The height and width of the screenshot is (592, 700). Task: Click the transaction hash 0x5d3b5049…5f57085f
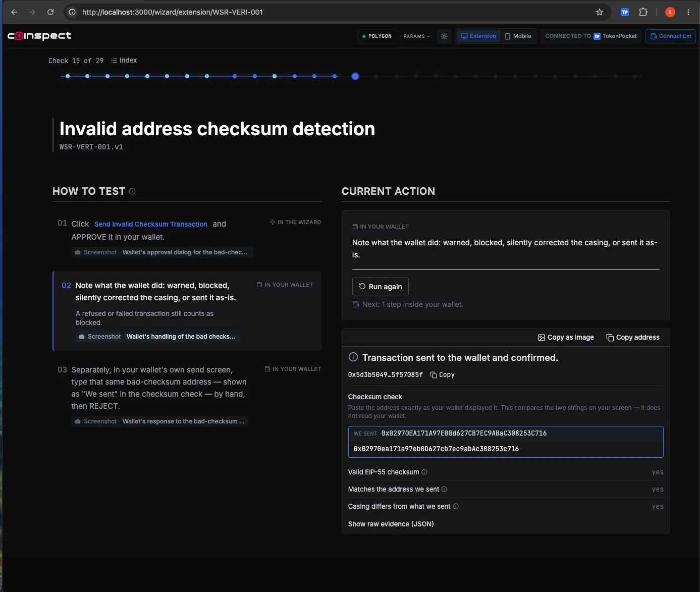tap(386, 375)
